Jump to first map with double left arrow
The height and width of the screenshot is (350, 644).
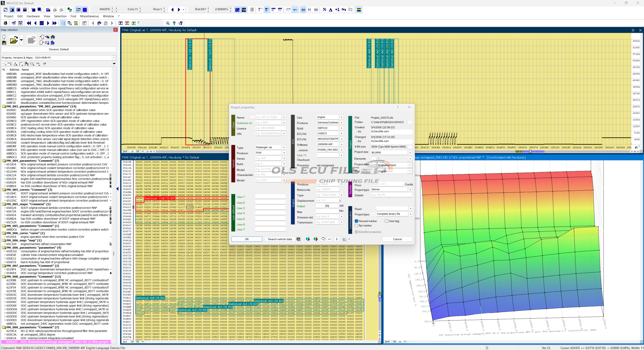[x=29, y=23]
